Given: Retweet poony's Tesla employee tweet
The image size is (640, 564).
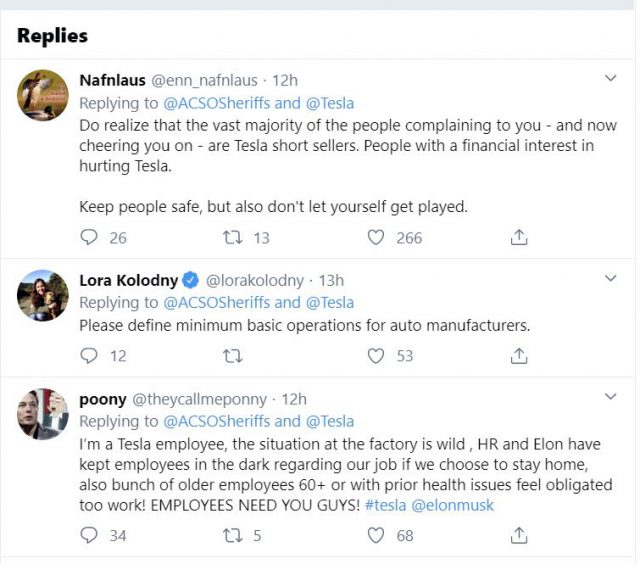Looking at the screenshot, I should (233, 535).
